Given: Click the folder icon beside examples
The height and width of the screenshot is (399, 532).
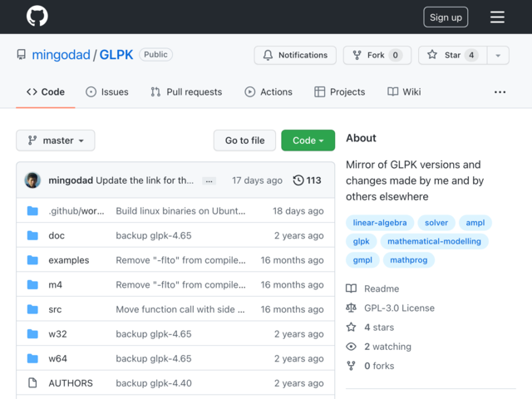Looking at the screenshot, I should point(32,260).
